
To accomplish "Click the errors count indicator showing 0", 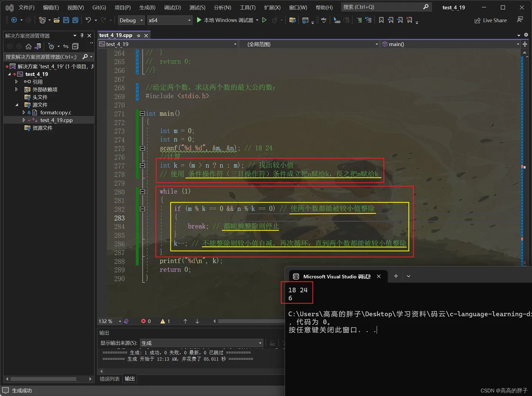I will 146,321.
